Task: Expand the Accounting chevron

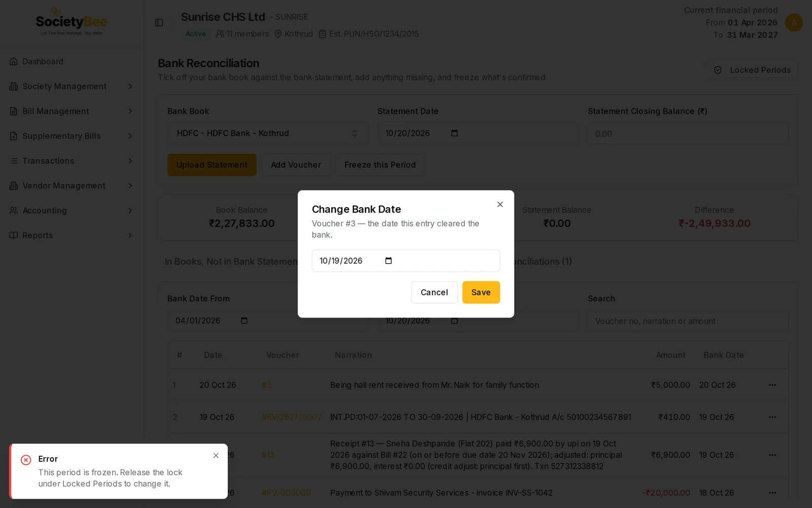Action: pyautogui.click(x=130, y=211)
